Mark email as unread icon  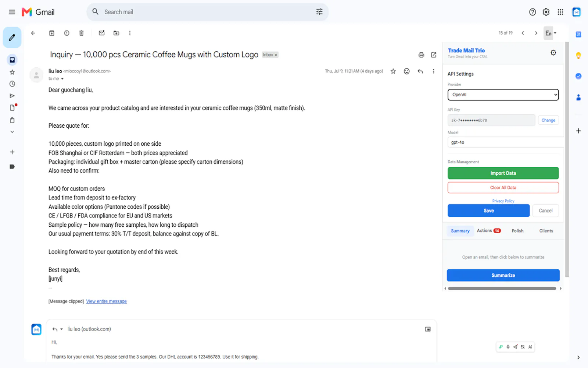point(102,33)
